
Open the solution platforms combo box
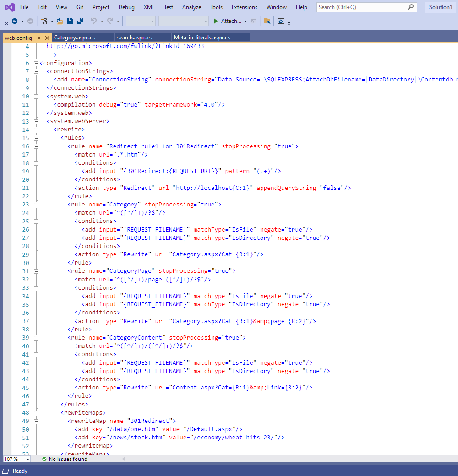click(x=184, y=21)
